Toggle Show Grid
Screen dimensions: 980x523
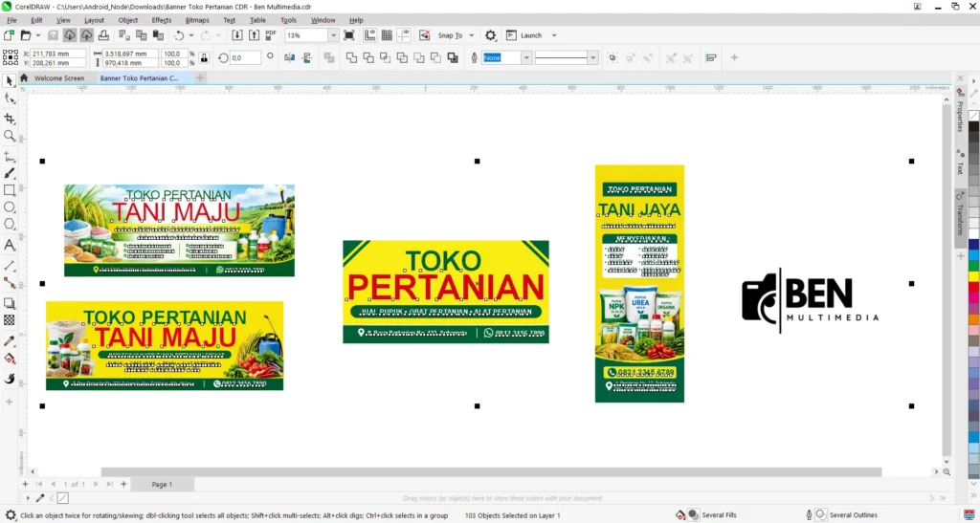point(387,35)
